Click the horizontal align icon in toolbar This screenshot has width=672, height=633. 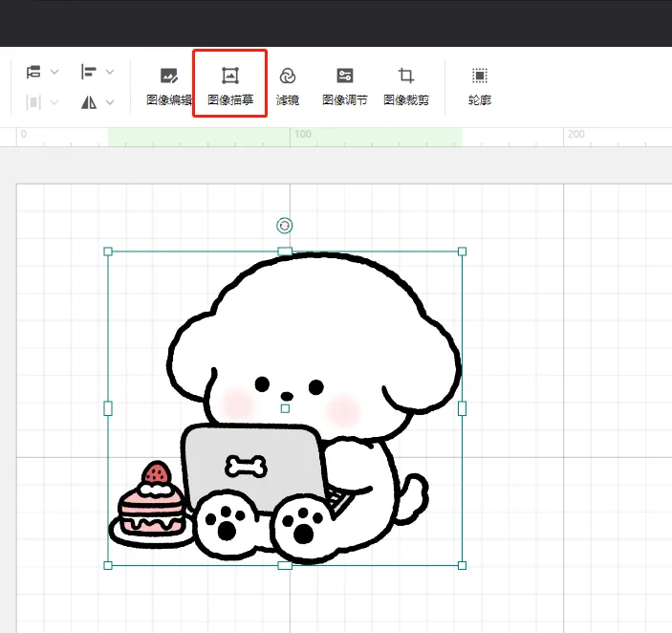coord(33,72)
